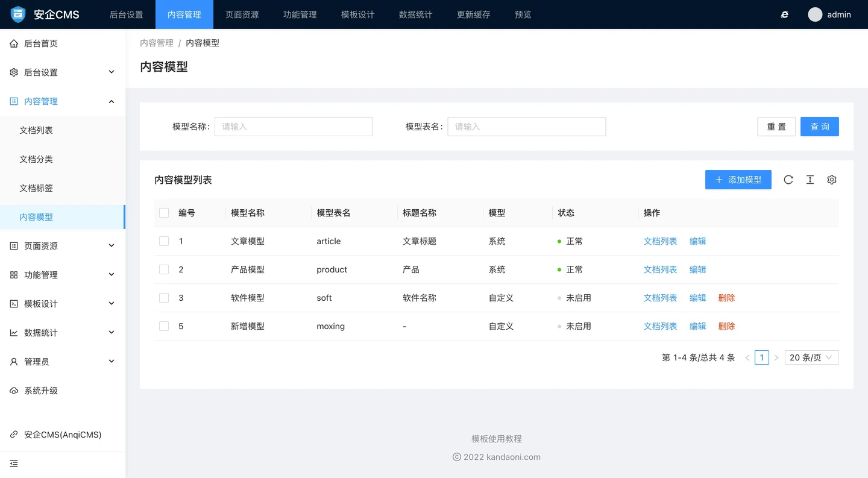
Task: Open the 数据统计 top navigation item
Action: point(415,14)
